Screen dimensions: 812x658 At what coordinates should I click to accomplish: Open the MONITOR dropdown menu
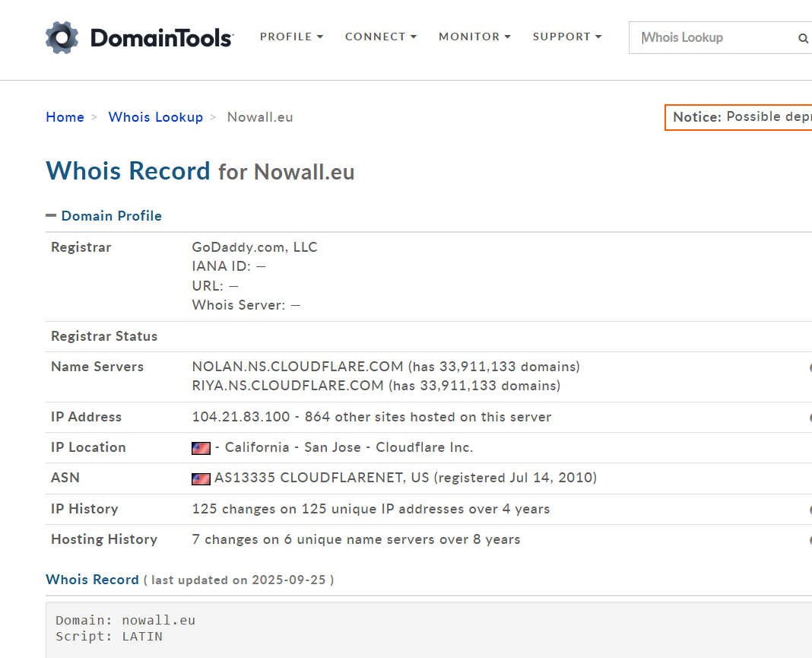(x=474, y=37)
